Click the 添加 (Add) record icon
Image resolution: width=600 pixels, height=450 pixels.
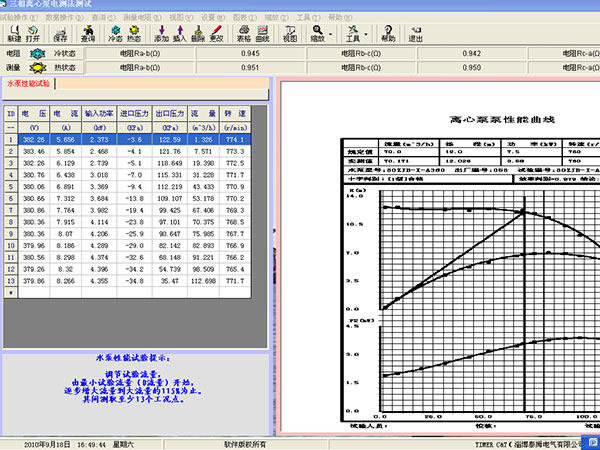click(x=162, y=33)
